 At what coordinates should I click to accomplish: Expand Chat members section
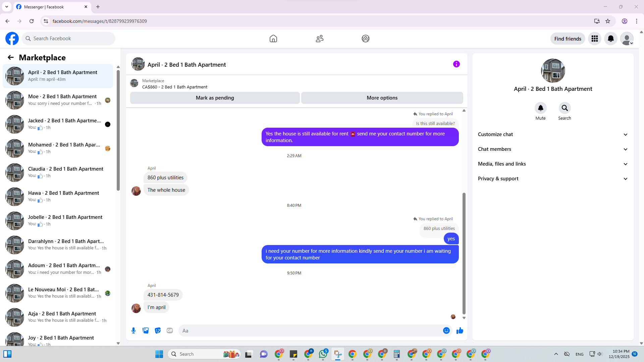553,149
